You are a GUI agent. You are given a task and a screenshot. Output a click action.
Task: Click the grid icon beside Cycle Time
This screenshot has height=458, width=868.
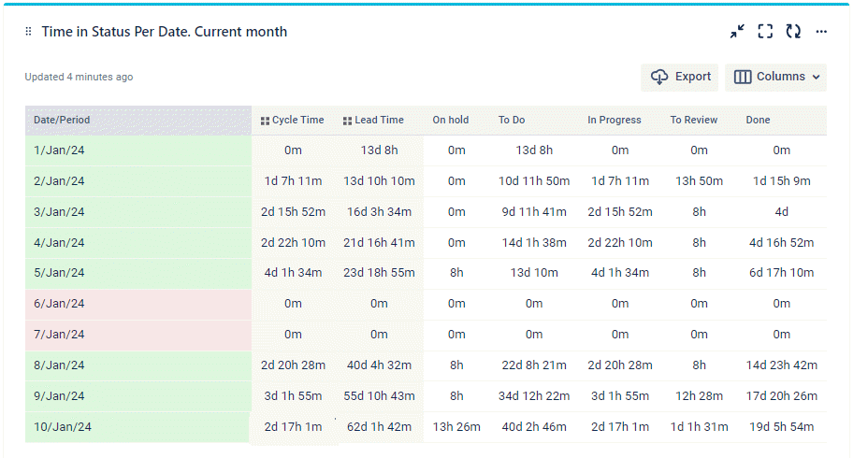265,121
